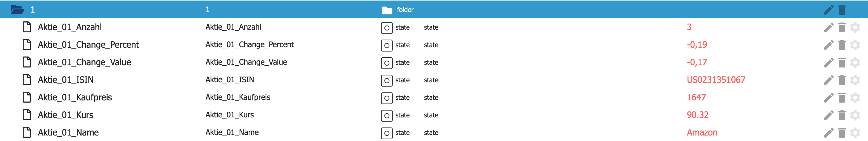
Task: Click pencil icon for Aktie_01_Anzahl
Action: click(828, 27)
